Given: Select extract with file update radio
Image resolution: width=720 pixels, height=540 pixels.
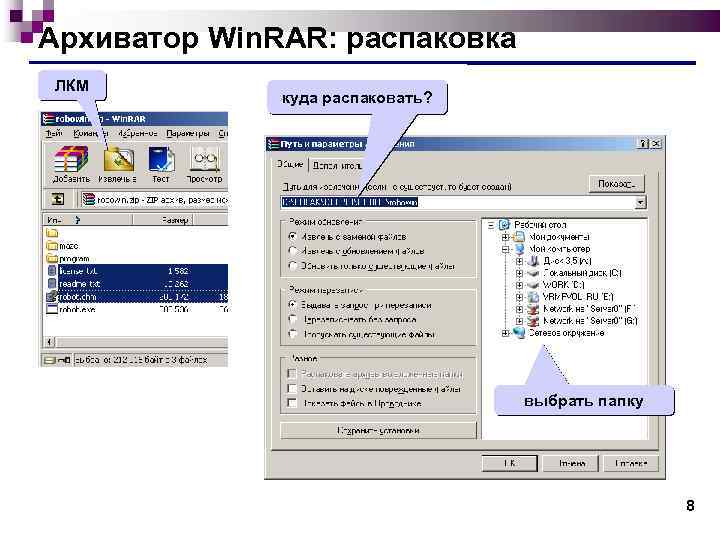Looking at the screenshot, I should point(292,251).
